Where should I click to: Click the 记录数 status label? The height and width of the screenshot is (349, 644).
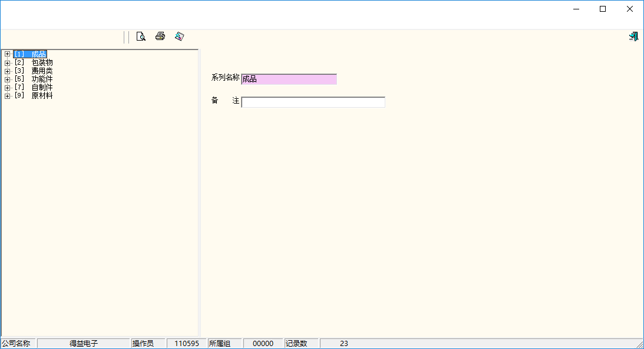296,344
